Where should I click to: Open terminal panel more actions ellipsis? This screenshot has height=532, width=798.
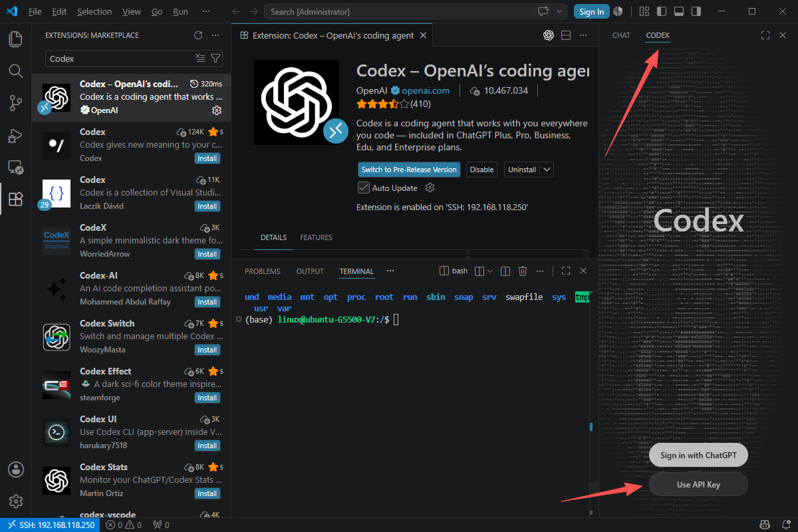(x=540, y=271)
